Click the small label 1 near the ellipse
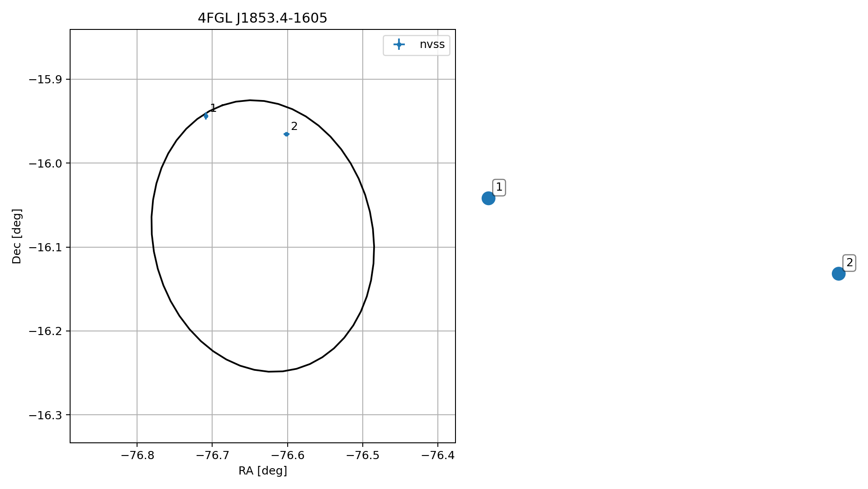868x489 pixels. click(x=213, y=108)
